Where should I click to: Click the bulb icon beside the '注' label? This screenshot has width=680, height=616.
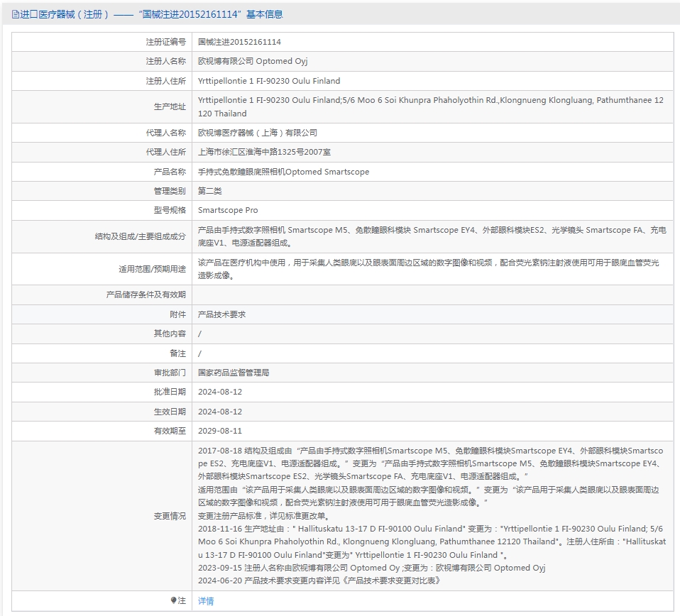pyautogui.click(x=173, y=600)
